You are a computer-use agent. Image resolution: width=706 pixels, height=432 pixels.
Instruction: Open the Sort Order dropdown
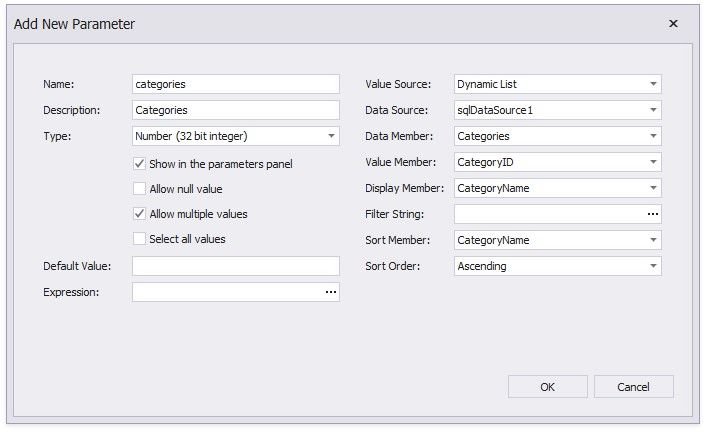click(x=652, y=266)
